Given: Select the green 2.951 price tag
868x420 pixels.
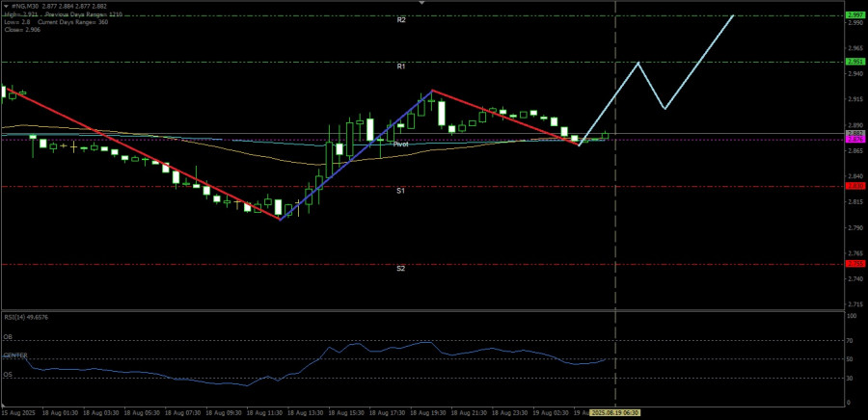Looking at the screenshot, I should [x=855, y=62].
